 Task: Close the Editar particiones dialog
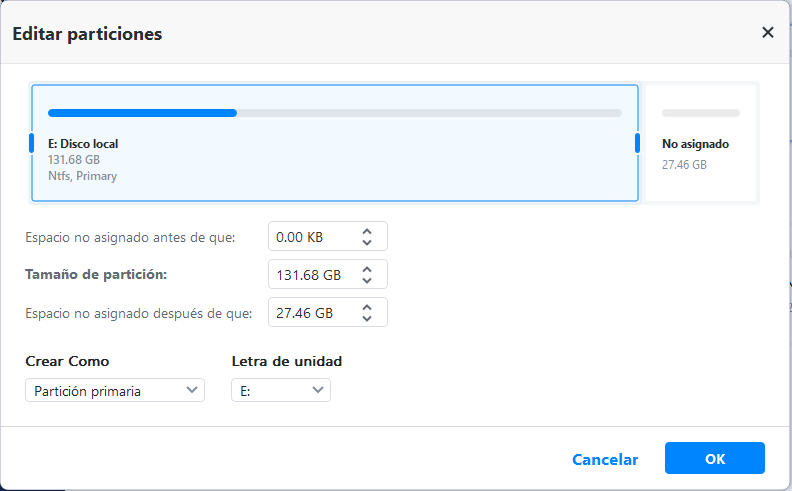(x=768, y=32)
